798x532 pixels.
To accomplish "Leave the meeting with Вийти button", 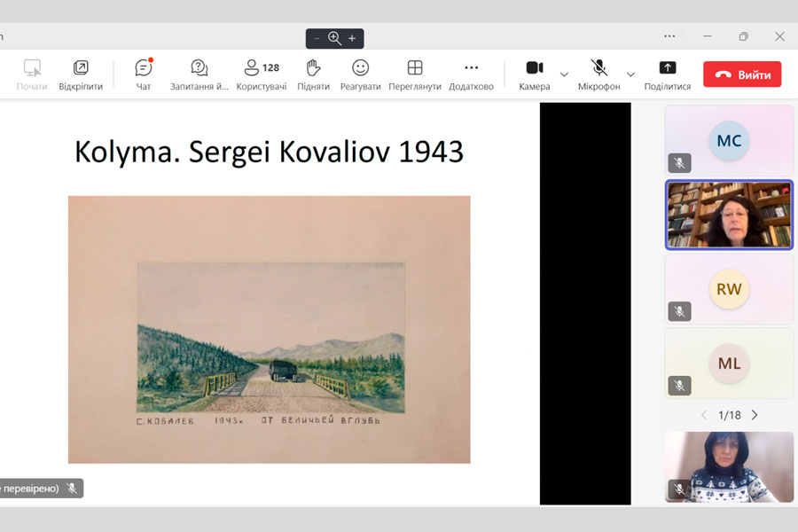I will tap(742, 74).
